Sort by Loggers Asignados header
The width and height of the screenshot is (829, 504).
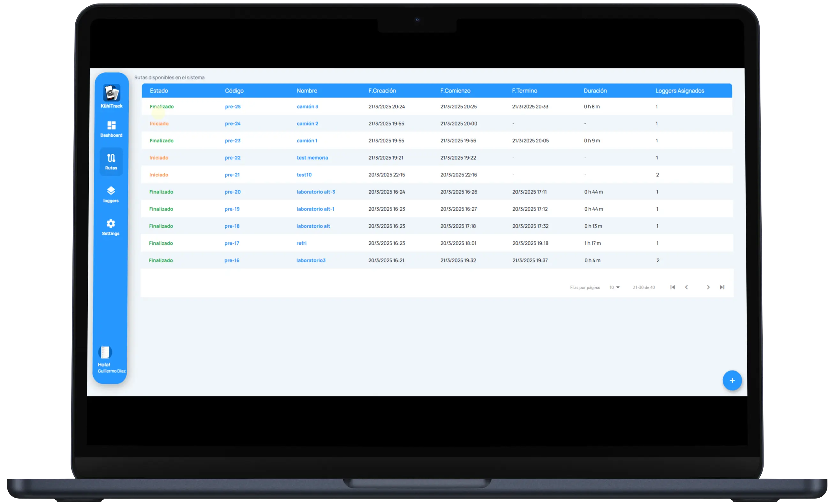(680, 91)
